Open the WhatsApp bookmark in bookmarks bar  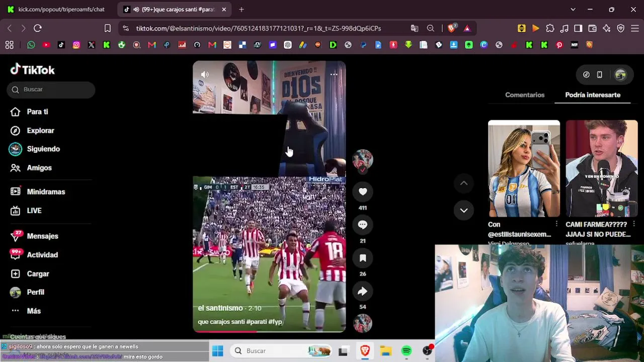31,45
